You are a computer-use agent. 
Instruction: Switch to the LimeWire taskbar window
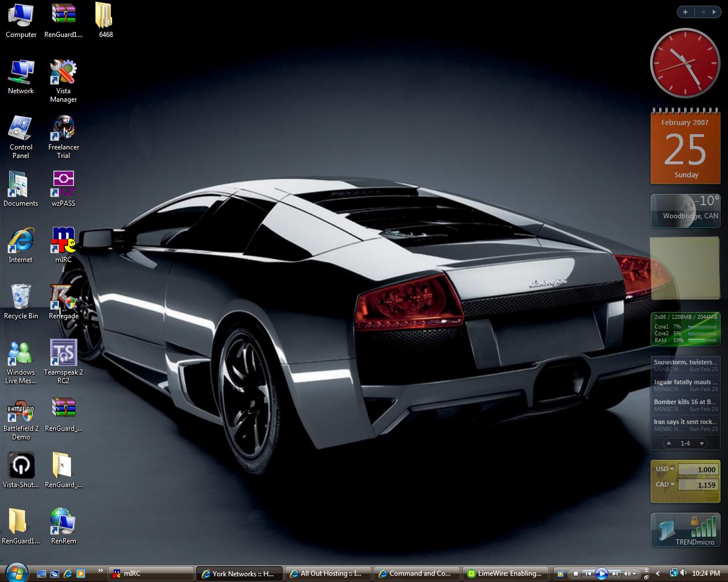point(506,574)
